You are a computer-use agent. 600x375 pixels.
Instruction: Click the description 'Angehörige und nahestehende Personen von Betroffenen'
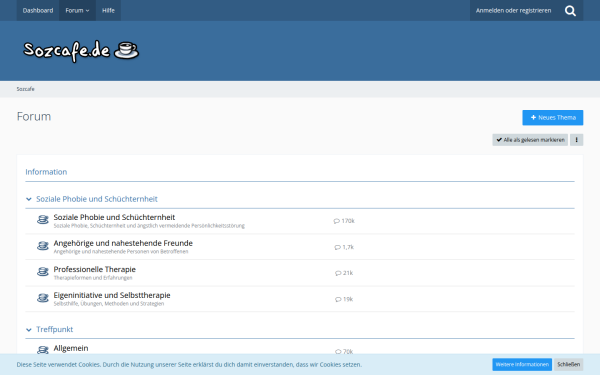(x=121, y=252)
